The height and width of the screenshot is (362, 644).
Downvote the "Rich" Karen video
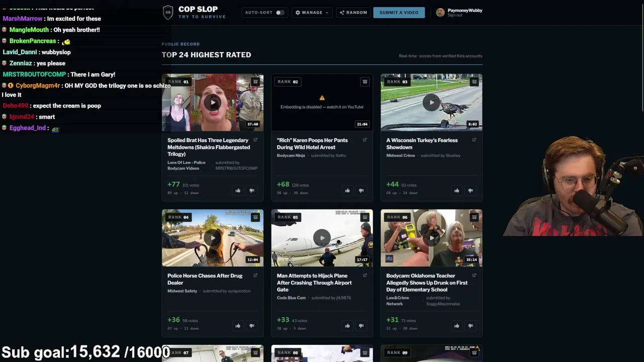[361, 191]
